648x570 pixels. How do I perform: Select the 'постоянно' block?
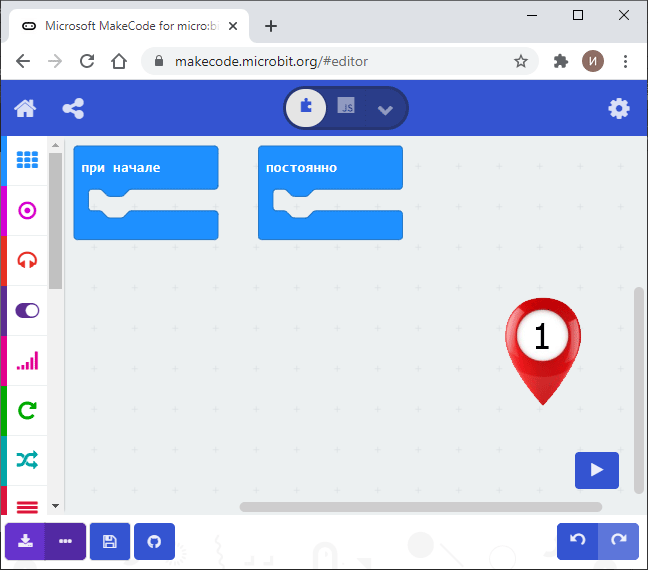tap(330, 167)
